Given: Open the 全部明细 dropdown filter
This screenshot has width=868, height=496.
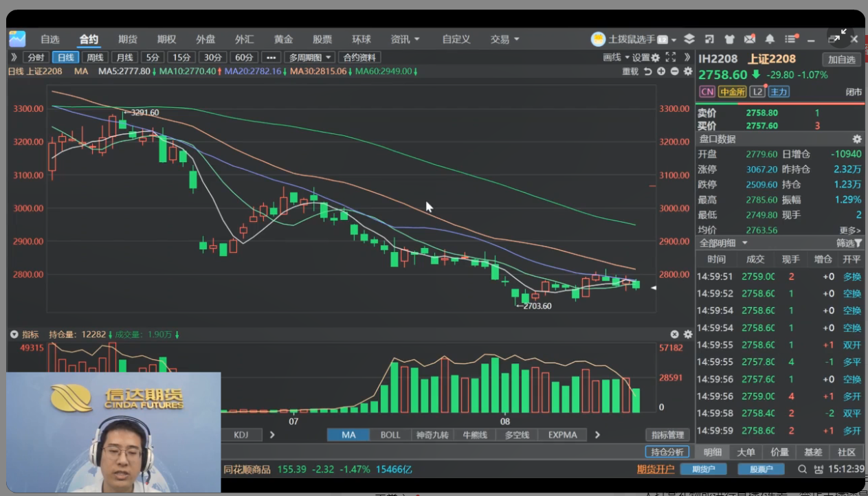Looking at the screenshot, I should click(723, 243).
